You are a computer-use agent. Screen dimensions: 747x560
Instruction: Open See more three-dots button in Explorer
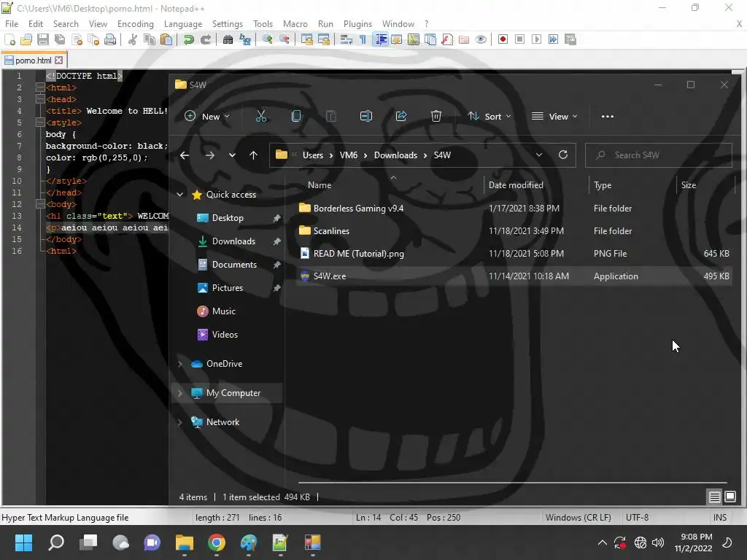coord(608,116)
